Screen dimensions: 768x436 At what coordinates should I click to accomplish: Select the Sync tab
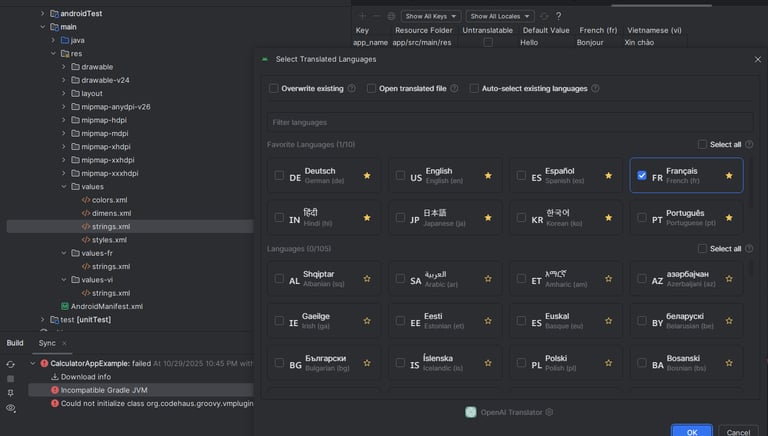tap(47, 343)
